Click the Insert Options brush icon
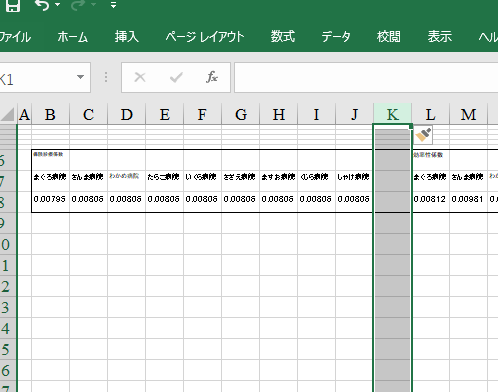This screenshot has width=498, height=392. [x=423, y=135]
